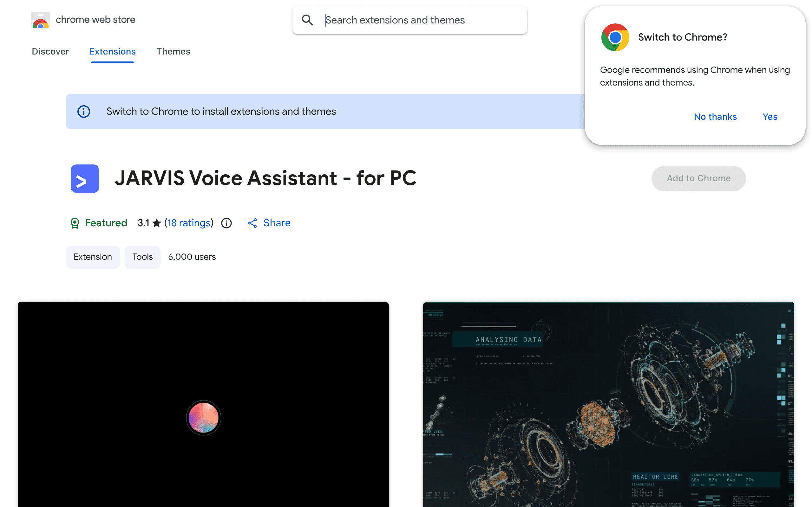Viewport: 812px width, 507px height.
Task: Focus the Search extensions and themes field
Action: 410,20
